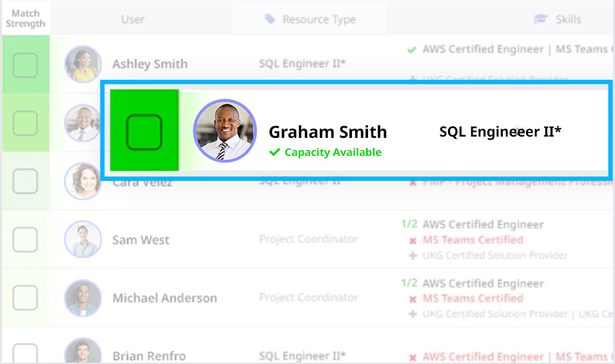Open Cara Velez's avatar
The height and width of the screenshot is (364, 615).
81,182
